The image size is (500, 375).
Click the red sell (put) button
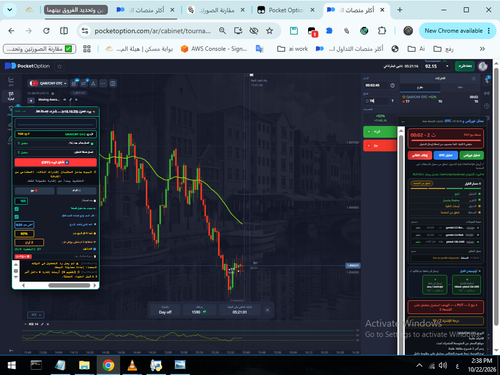[x=380, y=146]
